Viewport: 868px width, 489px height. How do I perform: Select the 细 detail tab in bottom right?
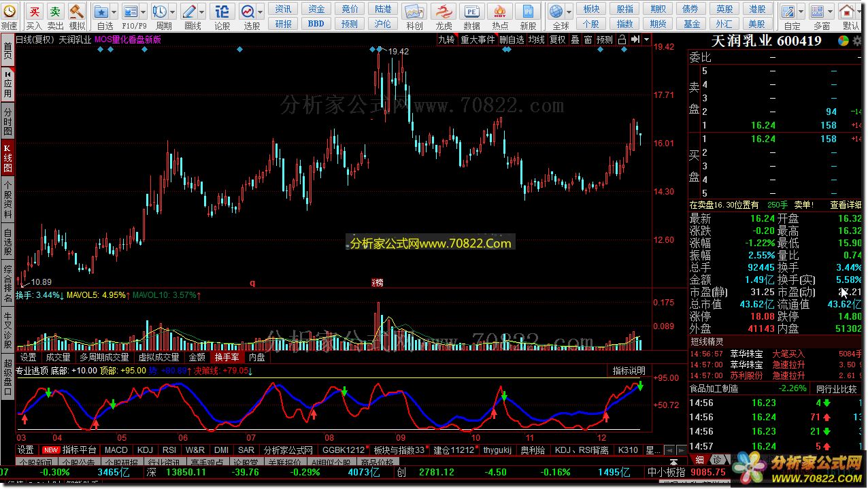coord(700,460)
